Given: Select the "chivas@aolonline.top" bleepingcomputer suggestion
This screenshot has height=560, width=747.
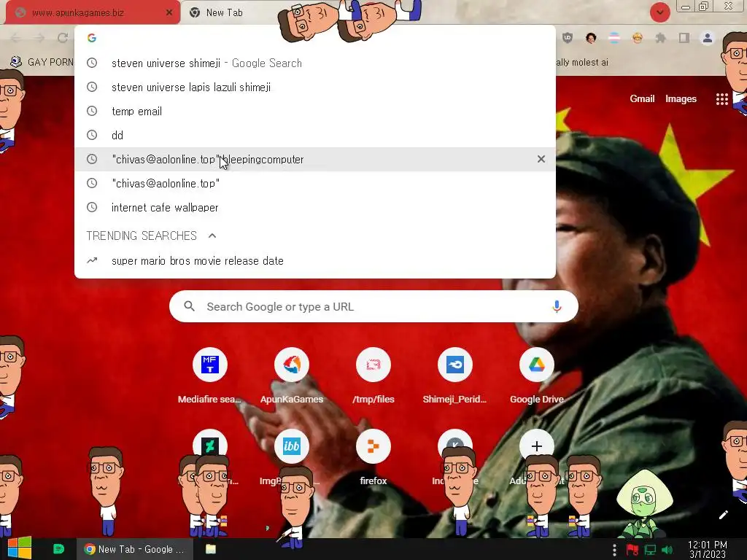Looking at the screenshot, I should 315,159.
